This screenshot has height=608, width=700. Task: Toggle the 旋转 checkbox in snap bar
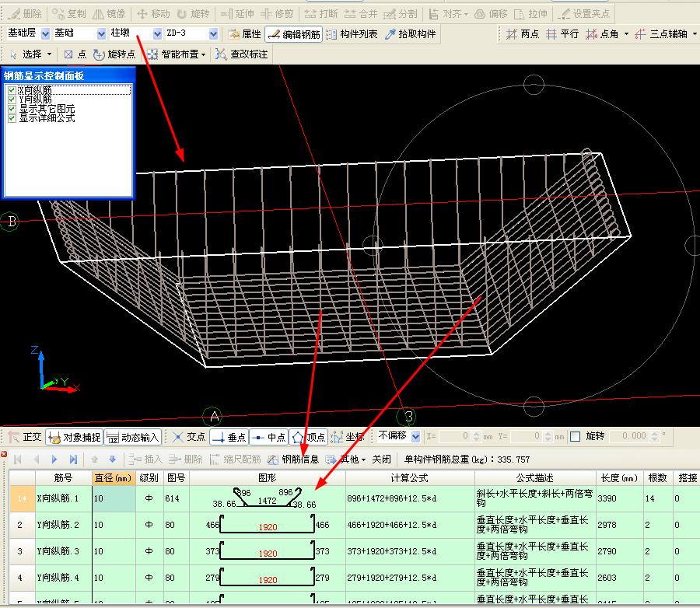(576, 437)
